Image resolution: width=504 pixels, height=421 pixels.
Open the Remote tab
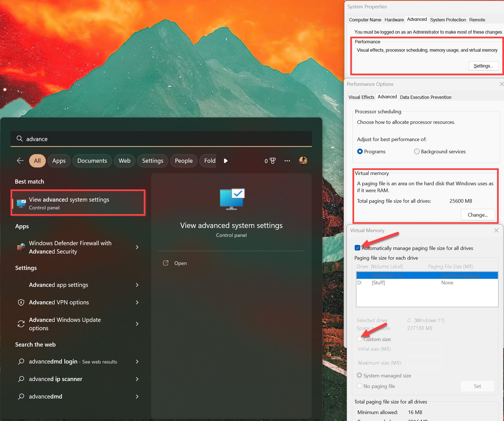[x=477, y=20]
